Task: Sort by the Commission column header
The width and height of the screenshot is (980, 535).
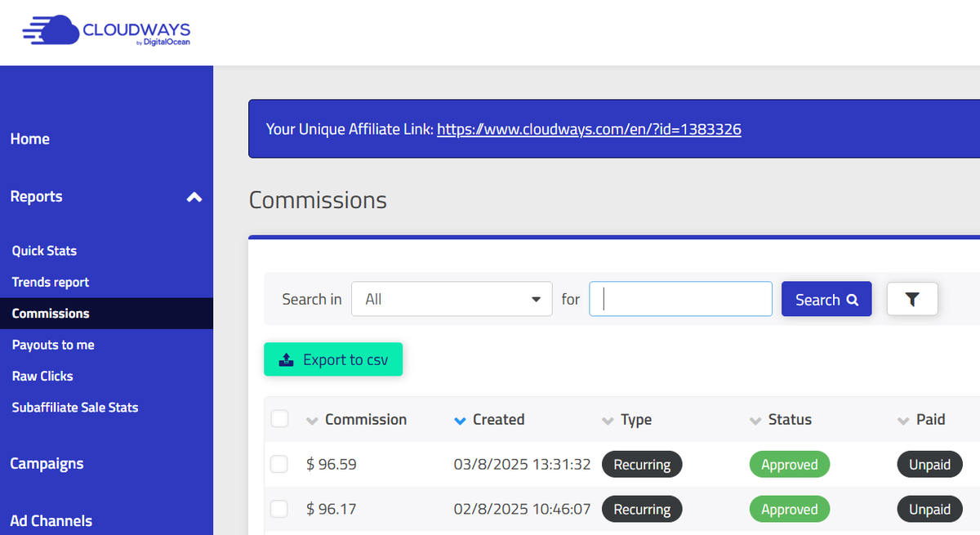Action: point(366,419)
